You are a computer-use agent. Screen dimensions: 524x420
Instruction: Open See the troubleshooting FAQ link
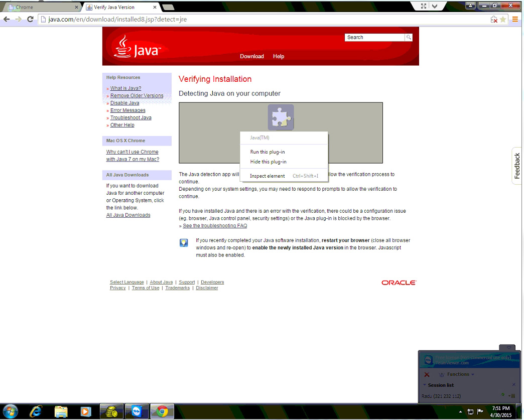[215, 226]
